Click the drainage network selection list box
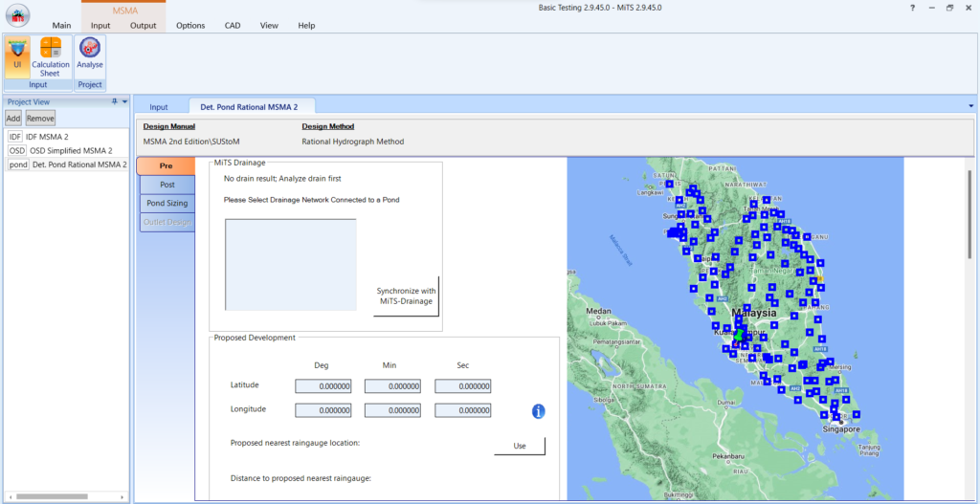980x504 pixels. pos(291,264)
